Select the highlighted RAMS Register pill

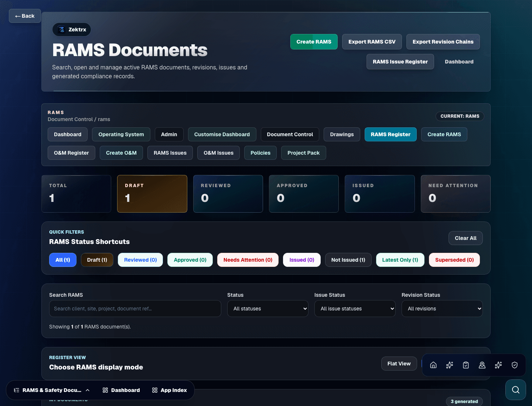[391, 134]
